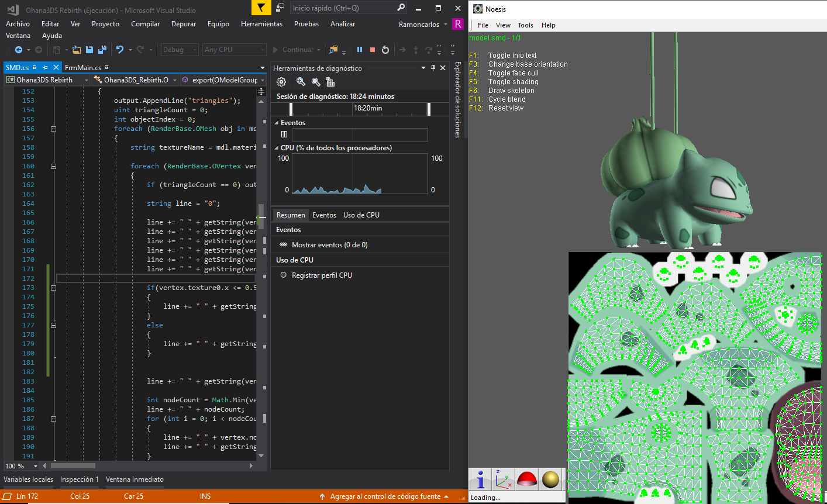The image size is (827, 504).
Task: Click the Continuar debug button
Action: 297,50
